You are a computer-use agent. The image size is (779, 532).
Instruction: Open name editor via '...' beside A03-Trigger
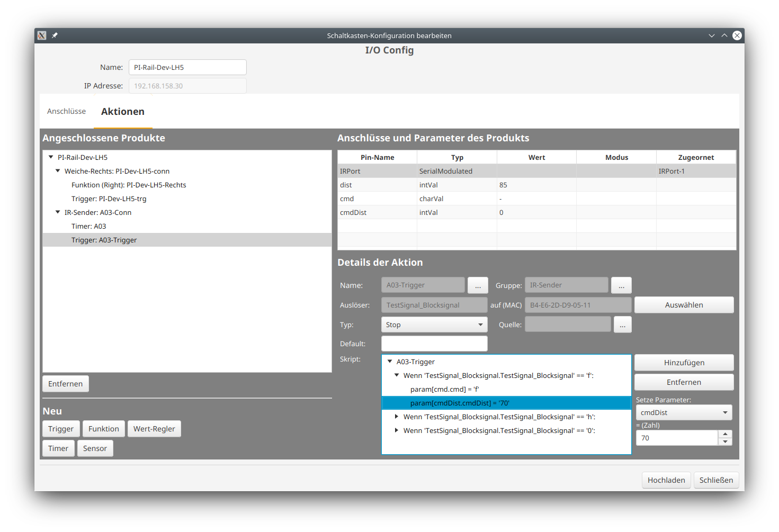(x=478, y=285)
